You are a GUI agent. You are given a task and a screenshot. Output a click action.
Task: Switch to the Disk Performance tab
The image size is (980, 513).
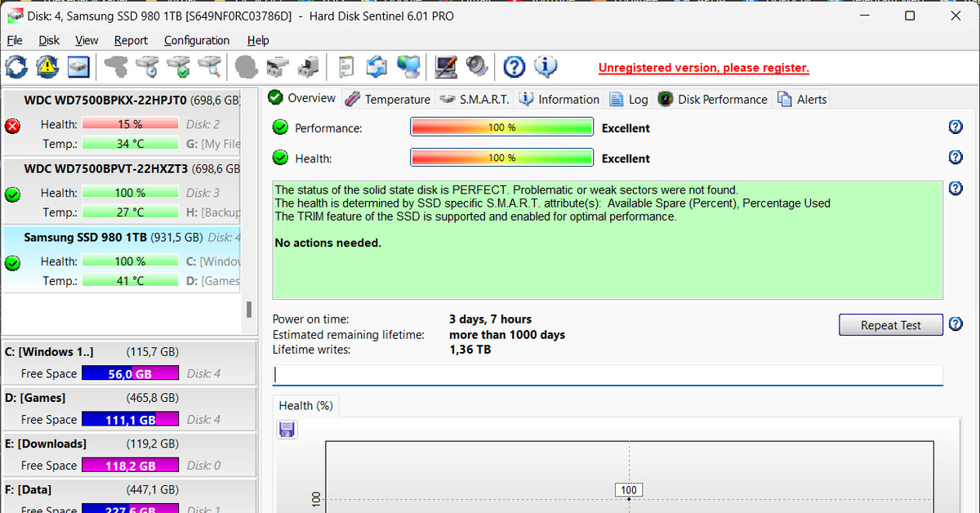tap(713, 99)
